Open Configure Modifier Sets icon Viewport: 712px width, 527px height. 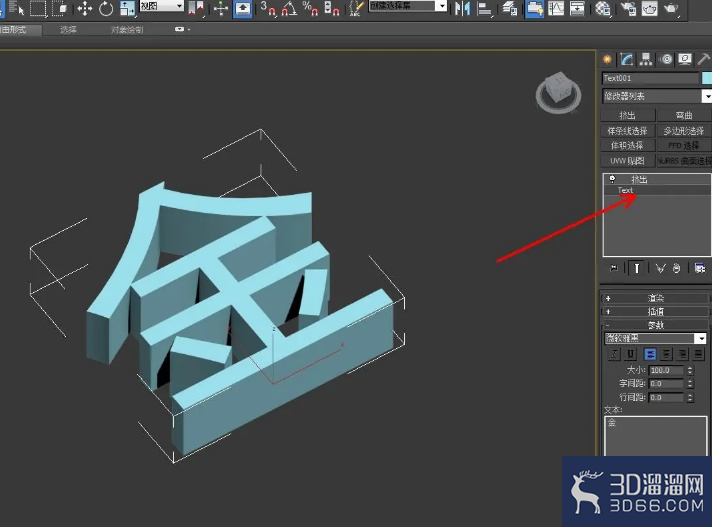coord(700,268)
